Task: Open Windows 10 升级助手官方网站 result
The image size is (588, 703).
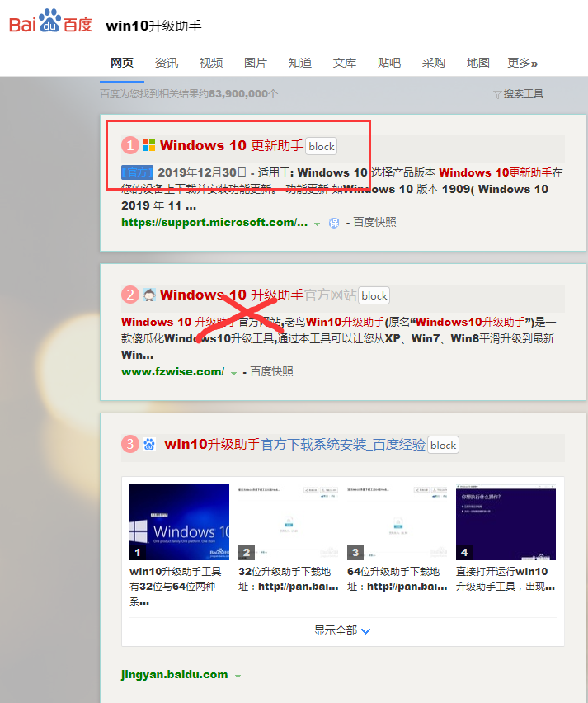Action: (258, 295)
